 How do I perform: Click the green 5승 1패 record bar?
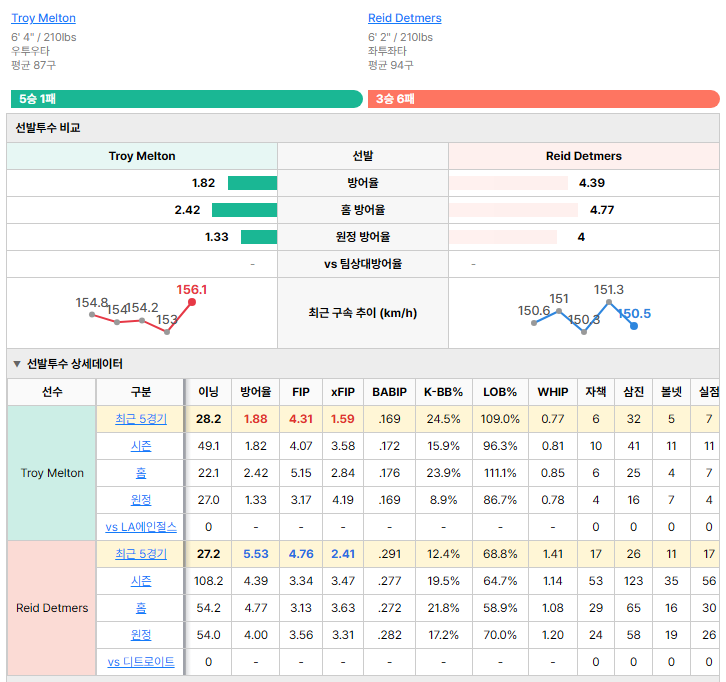187,99
